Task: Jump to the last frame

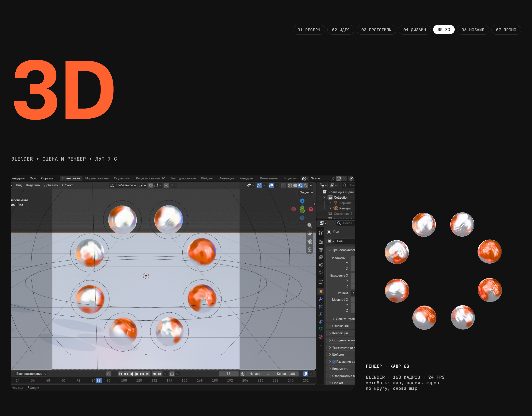Action: point(148,374)
